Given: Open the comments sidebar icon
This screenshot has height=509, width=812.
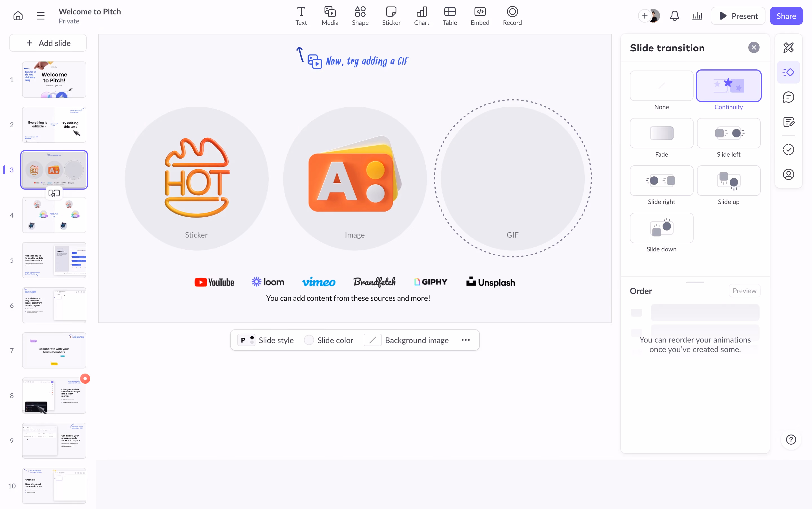Looking at the screenshot, I should pyautogui.click(x=788, y=97).
